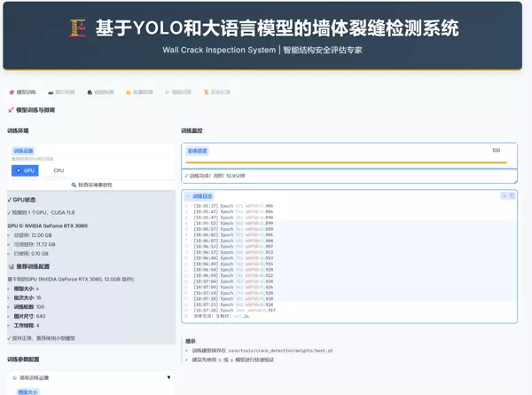Select the 智能问答 chat icon tab
This screenshot has width=532, height=395.
(177, 91)
